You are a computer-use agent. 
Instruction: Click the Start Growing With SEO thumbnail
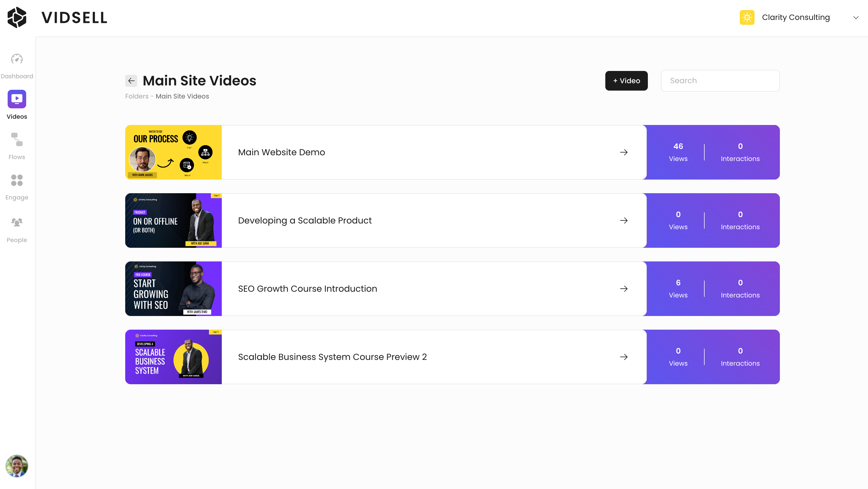pos(173,288)
